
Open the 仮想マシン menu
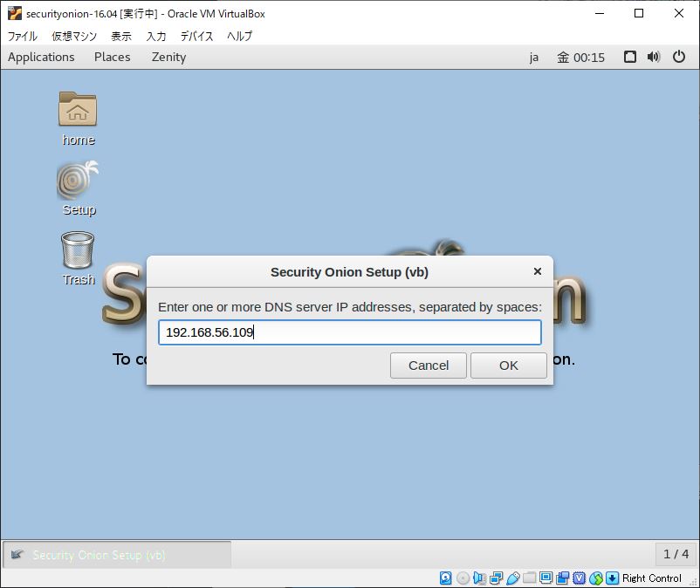[74, 36]
